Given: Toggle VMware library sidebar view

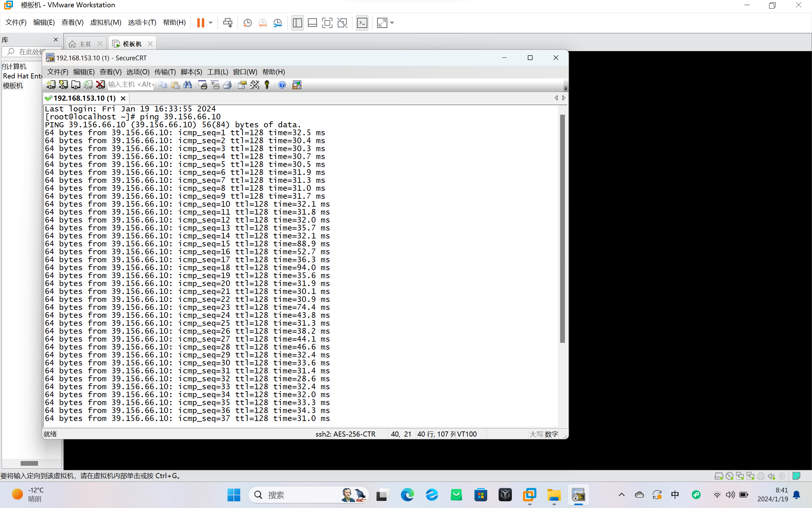Looking at the screenshot, I should coord(297,23).
